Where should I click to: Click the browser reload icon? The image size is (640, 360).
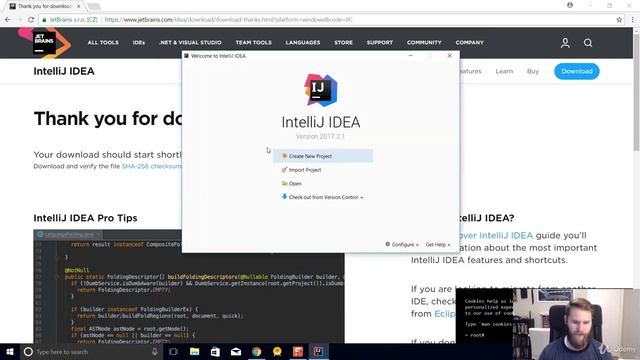[x=31, y=19]
